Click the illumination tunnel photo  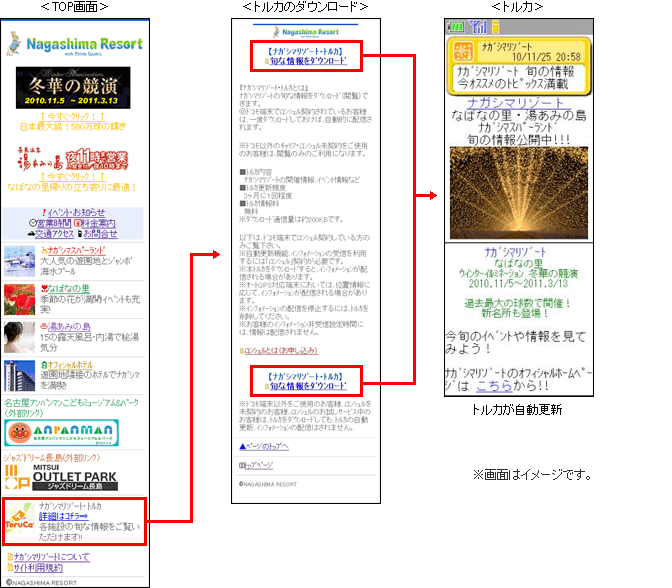pyautogui.click(x=519, y=193)
